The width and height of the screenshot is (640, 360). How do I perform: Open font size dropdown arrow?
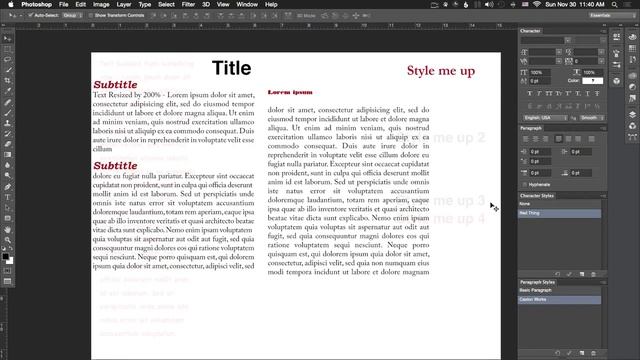559,52
